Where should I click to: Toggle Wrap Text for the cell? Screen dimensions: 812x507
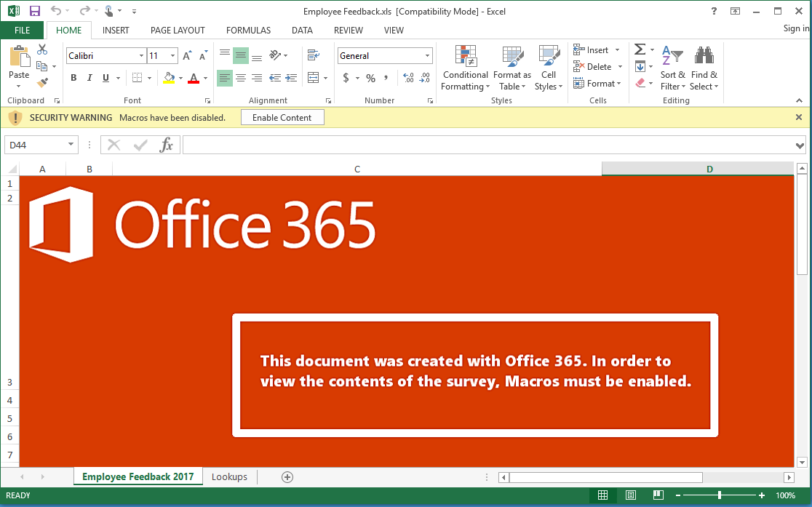pos(313,55)
